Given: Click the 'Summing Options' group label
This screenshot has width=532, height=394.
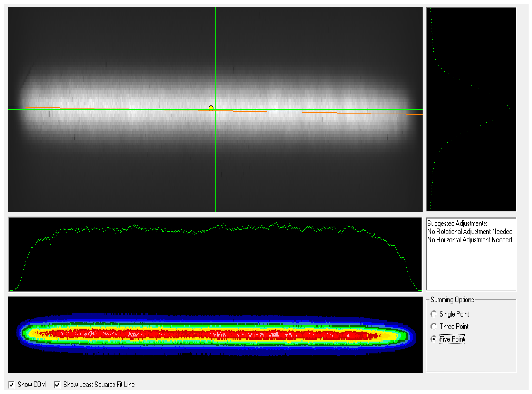Looking at the screenshot, I should (452, 300).
